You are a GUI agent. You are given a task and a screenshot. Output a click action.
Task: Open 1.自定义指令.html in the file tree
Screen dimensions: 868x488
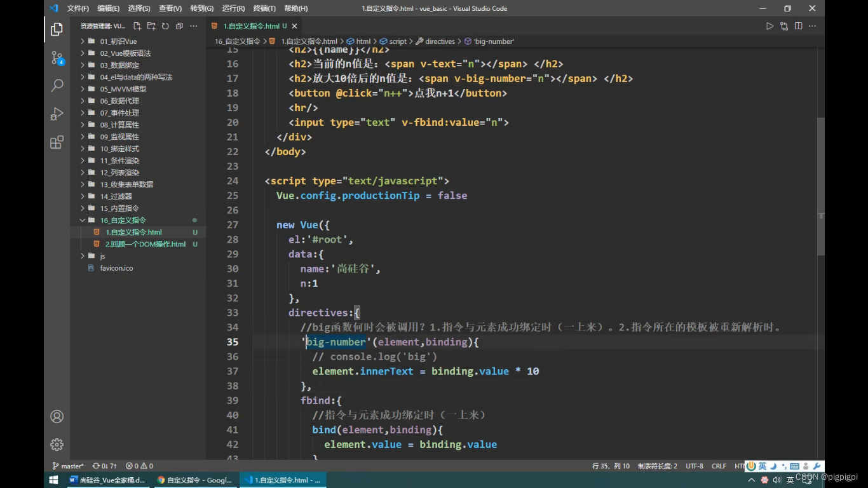[x=137, y=233]
